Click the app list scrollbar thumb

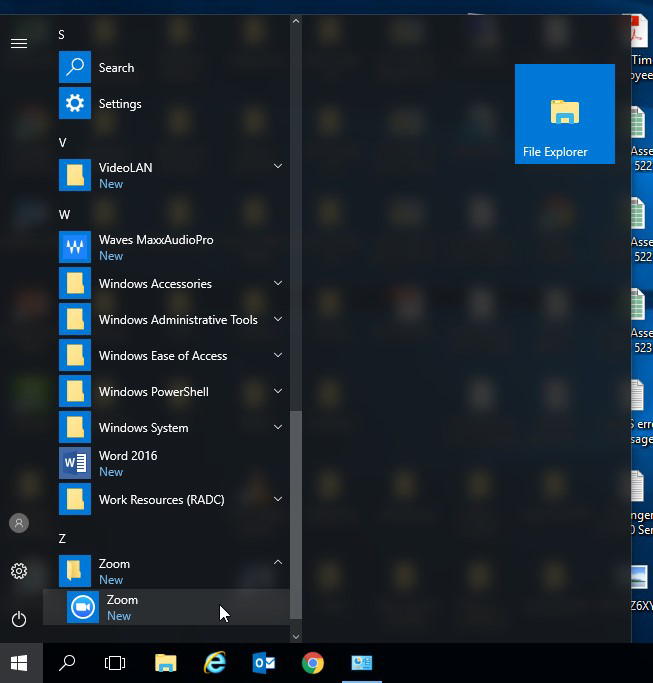pyautogui.click(x=296, y=514)
